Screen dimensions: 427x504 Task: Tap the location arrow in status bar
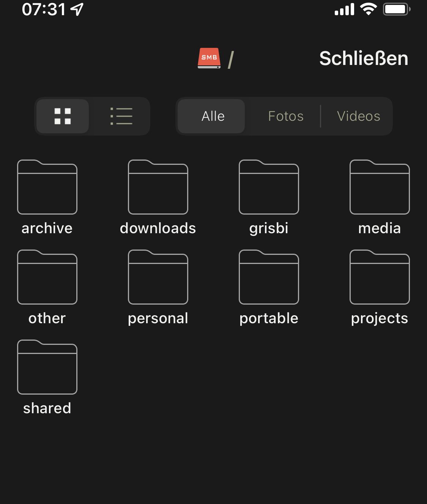coord(77,9)
